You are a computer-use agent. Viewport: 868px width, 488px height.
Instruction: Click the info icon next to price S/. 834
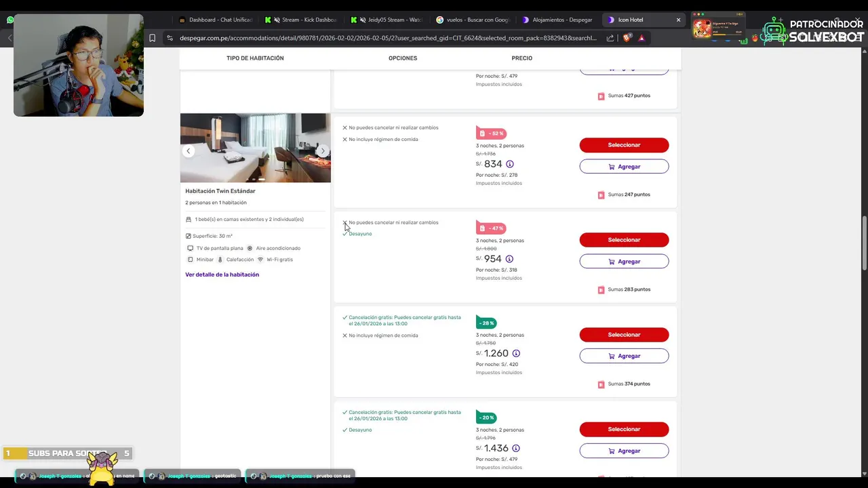510,164
